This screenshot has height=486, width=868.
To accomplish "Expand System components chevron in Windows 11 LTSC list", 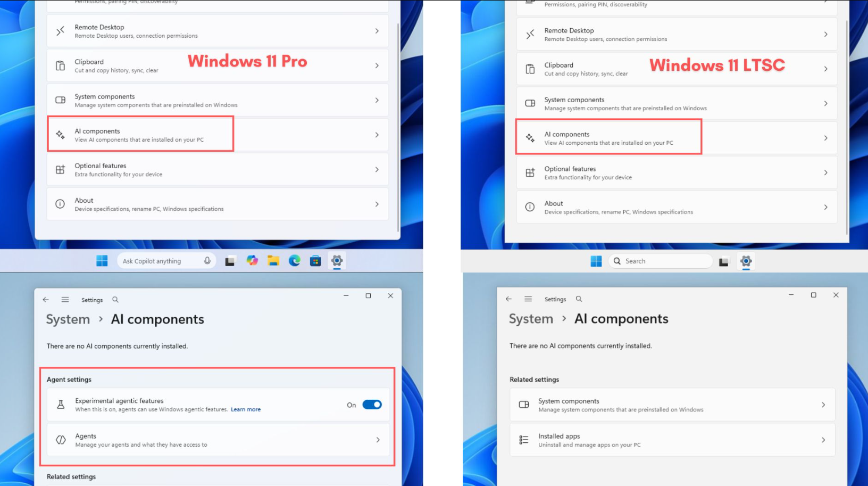I will point(826,103).
